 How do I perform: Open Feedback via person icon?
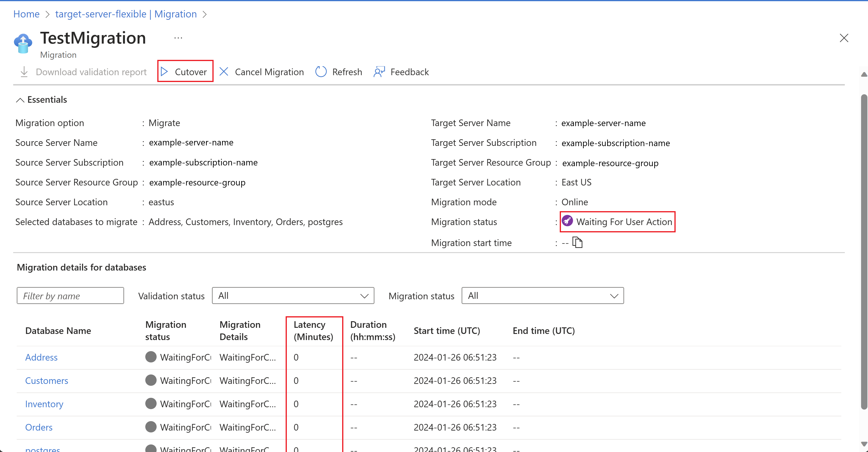[x=379, y=71]
